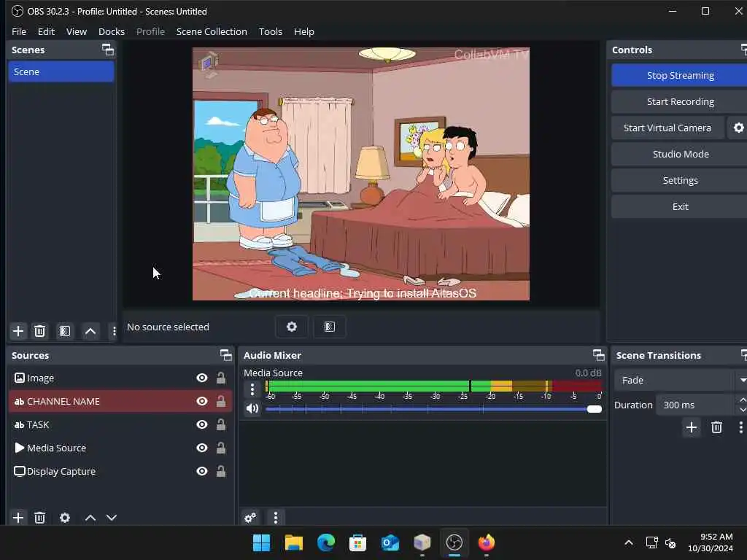This screenshot has width=747, height=560.
Task: Hide the Display Capture source
Action: click(202, 471)
